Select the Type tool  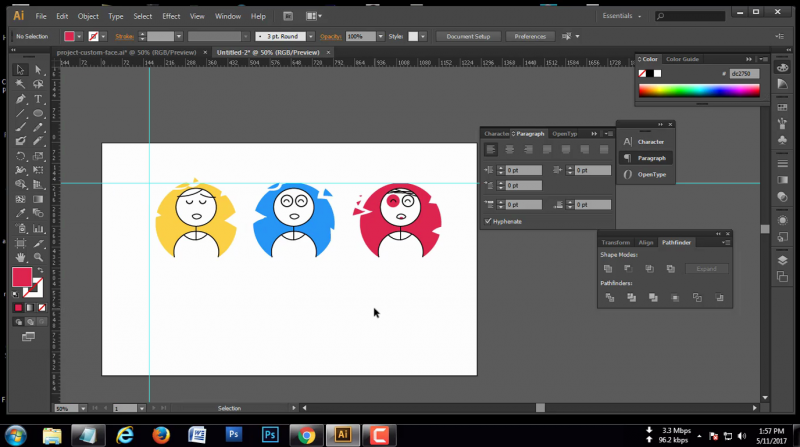pos(38,99)
